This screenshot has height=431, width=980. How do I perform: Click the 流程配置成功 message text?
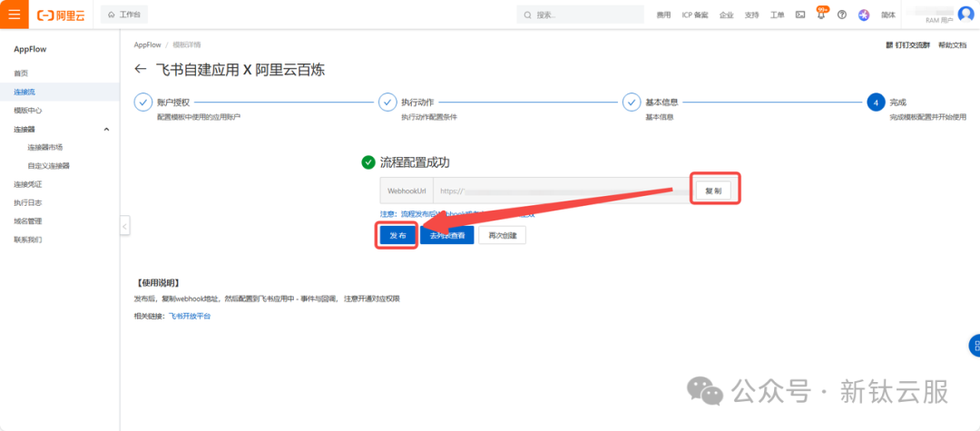tap(415, 163)
